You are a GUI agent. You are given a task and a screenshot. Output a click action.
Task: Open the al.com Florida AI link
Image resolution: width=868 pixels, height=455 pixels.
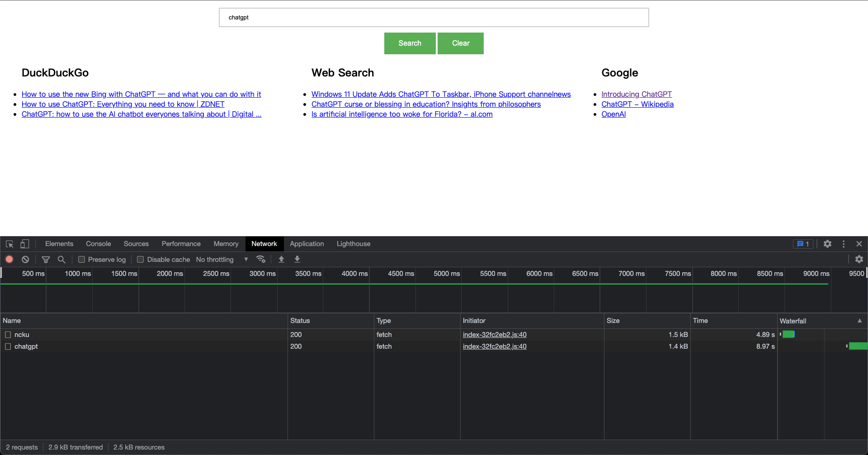click(402, 114)
